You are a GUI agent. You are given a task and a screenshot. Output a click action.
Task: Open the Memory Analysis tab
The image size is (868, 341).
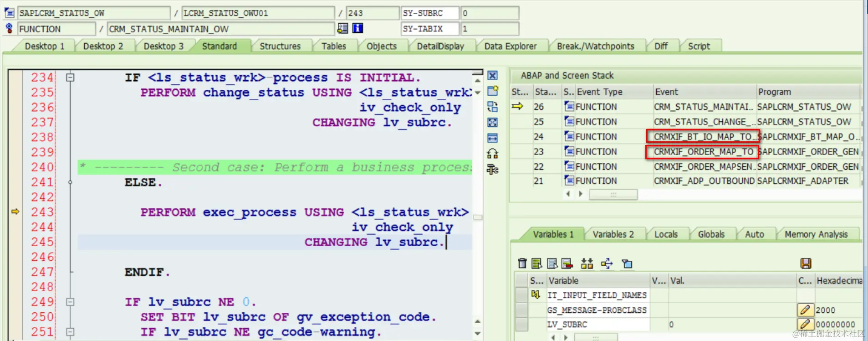816,234
